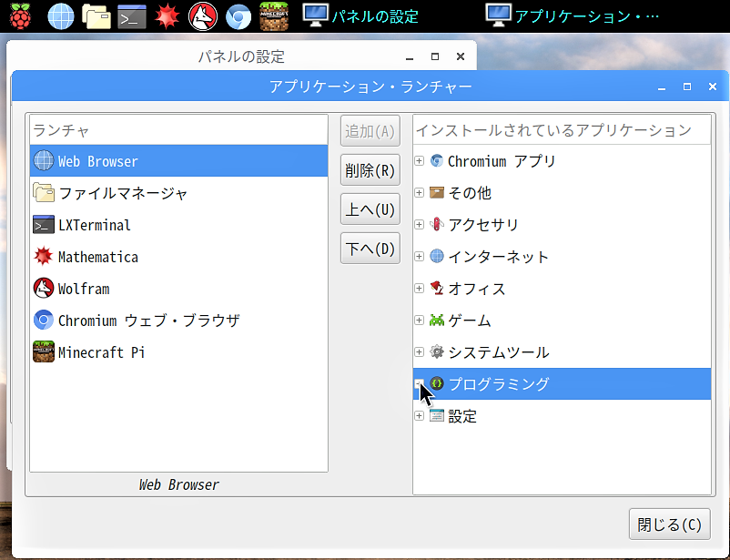Select ファイルマネージャ in the launcher list
The height and width of the screenshot is (560, 730).
tap(178, 193)
